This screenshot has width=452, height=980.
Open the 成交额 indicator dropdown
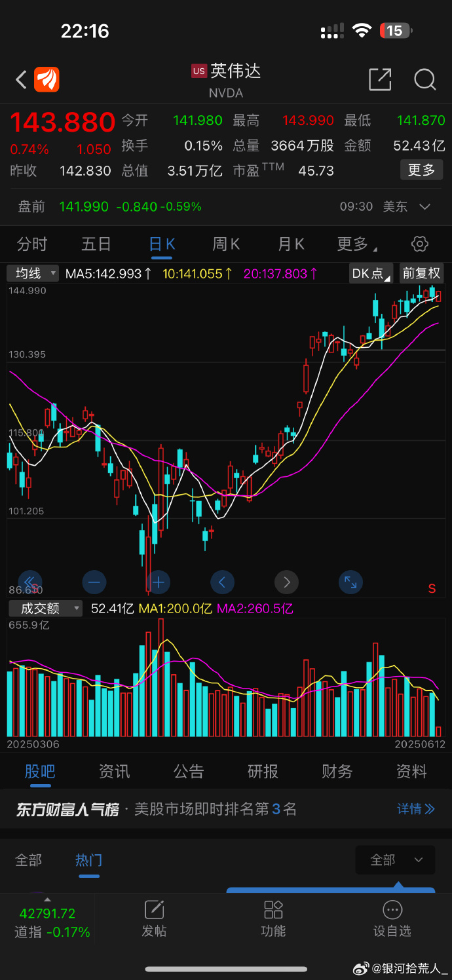coord(45,609)
